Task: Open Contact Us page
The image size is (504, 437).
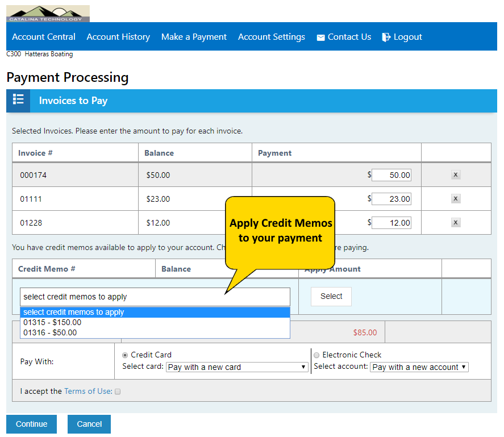Action: coord(349,37)
